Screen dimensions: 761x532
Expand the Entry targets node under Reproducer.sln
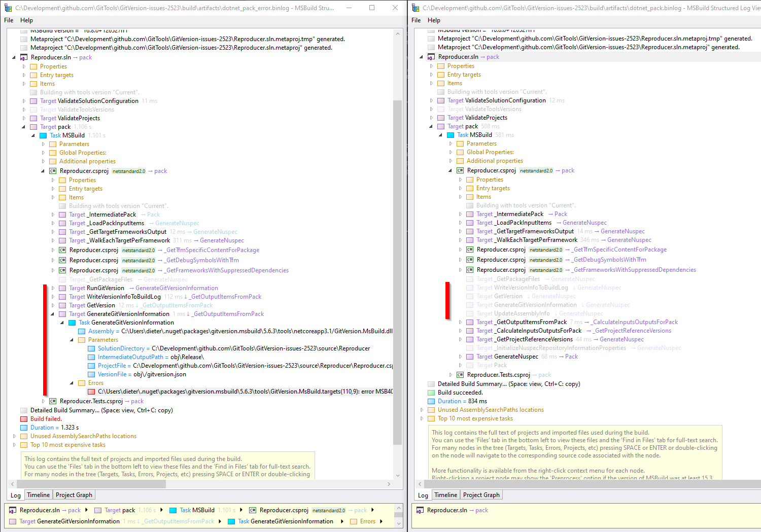click(x=23, y=75)
